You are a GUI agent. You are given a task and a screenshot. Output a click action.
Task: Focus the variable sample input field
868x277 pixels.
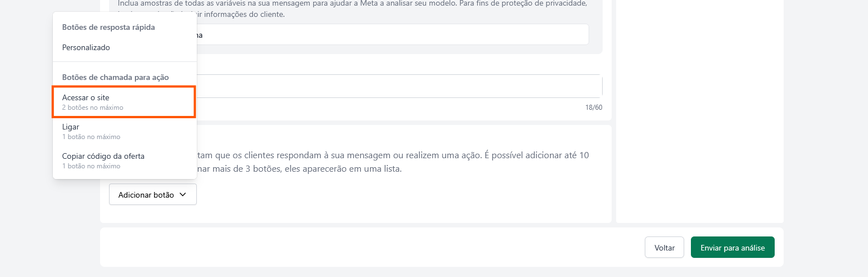[394, 35]
